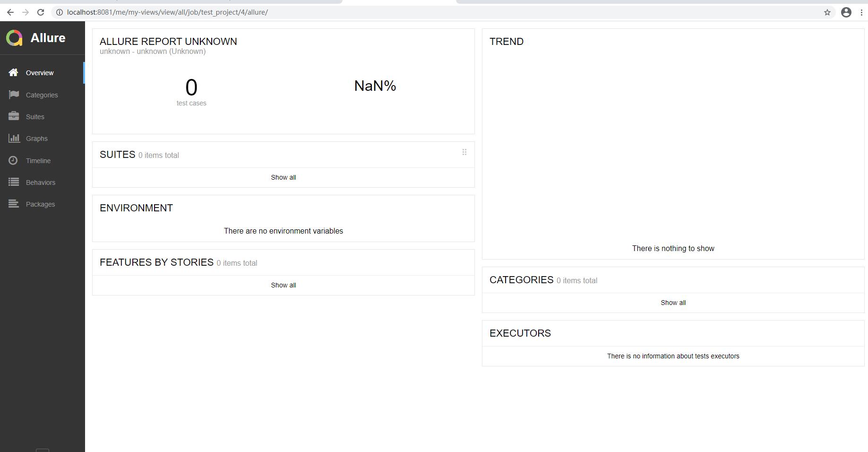Click the EXECUTORS widget heading
Screen dimensions: 868x452
click(x=520, y=333)
